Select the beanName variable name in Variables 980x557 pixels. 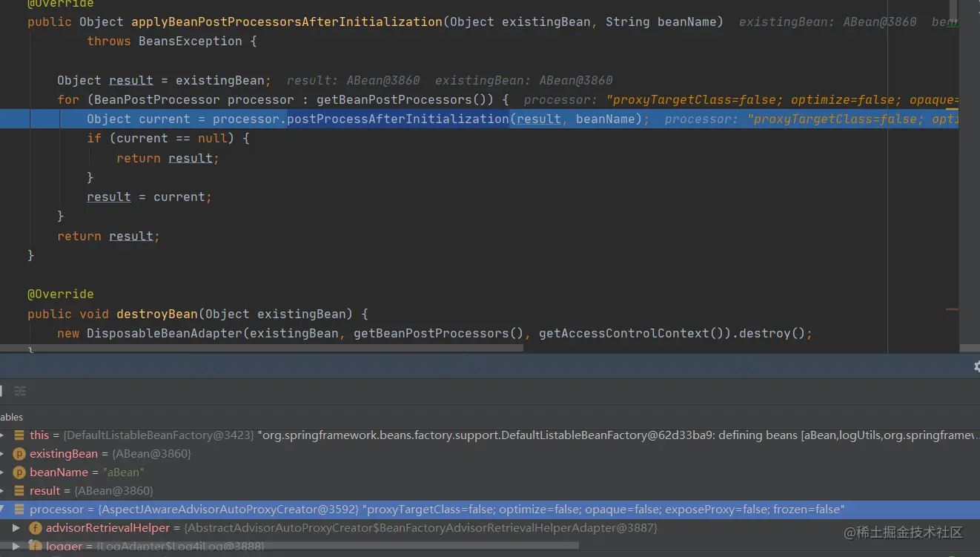pyautogui.click(x=59, y=472)
